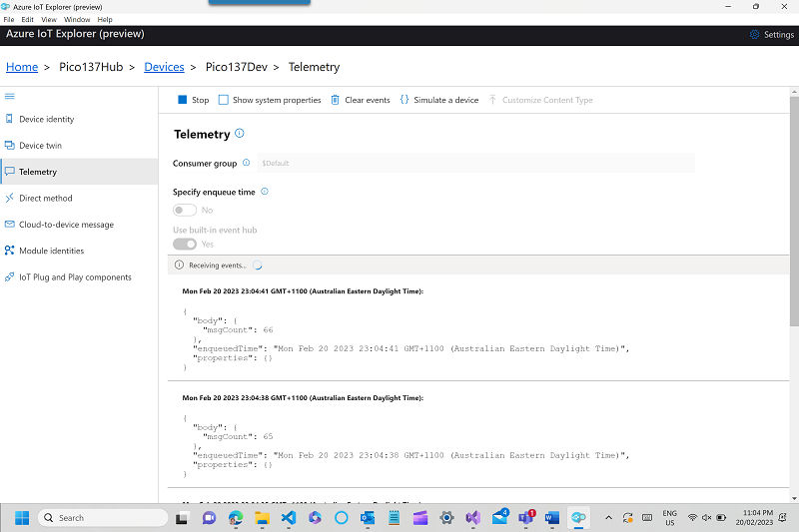The image size is (799, 532).
Task: Open Simulate a device
Action: pyautogui.click(x=439, y=100)
